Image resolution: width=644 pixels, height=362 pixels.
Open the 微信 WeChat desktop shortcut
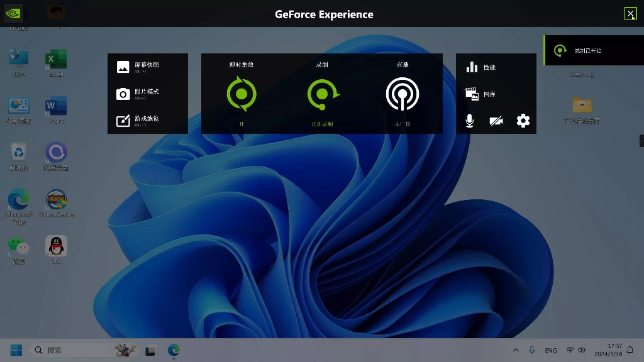point(18,250)
